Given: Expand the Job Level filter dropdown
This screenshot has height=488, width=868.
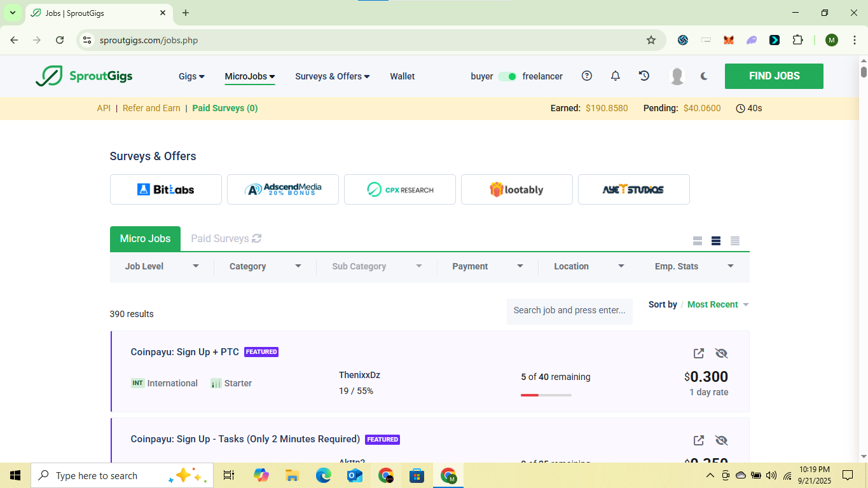Looking at the screenshot, I should (162, 266).
